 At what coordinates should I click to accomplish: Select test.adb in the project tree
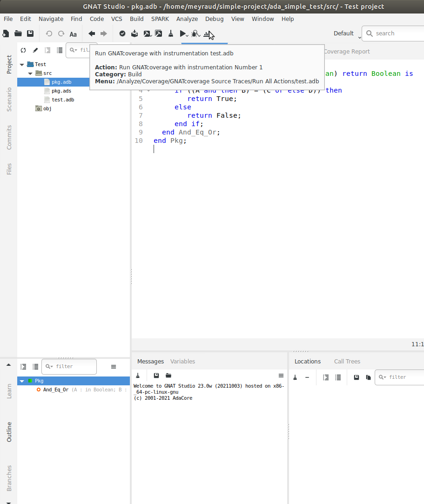click(63, 100)
